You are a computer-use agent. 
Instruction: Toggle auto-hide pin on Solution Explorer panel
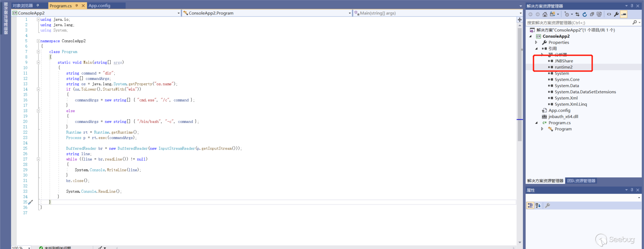(x=632, y=6)
